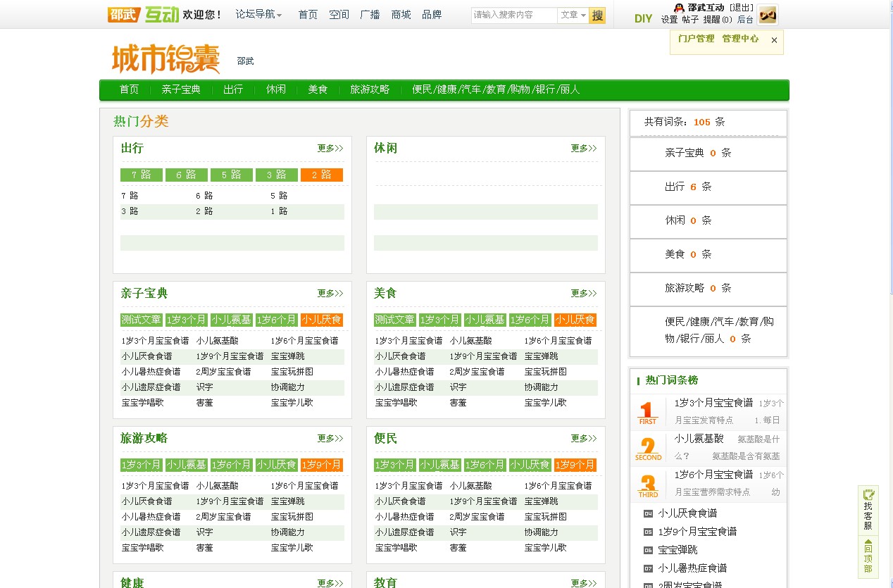Viewport: 893px width, 588px height.
Task: Click 宝宝弹跳 in 热门词条榜
Action: tap(678, 550)
